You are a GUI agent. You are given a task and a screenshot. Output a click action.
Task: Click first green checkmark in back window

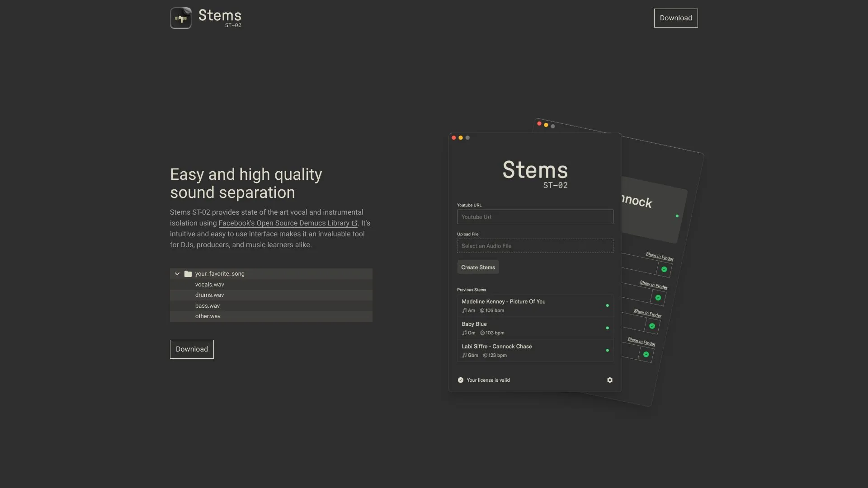point(664,269)
